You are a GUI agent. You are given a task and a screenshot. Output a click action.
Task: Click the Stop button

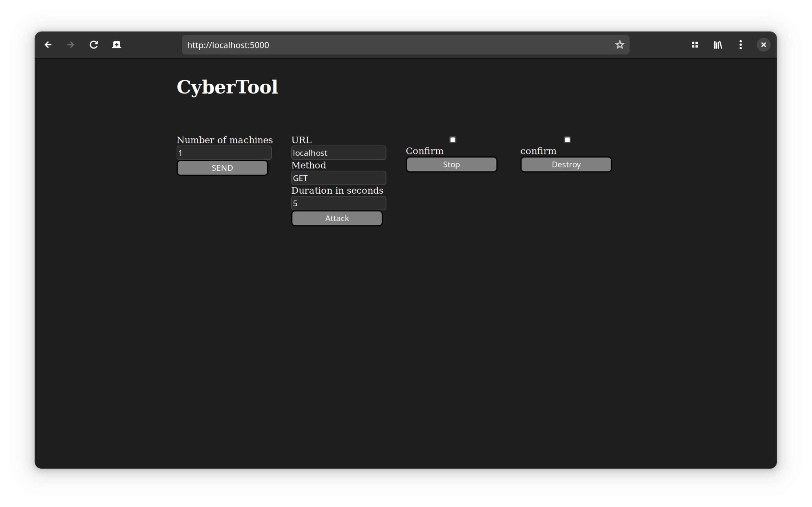pyautogui.click(x=451, y=165)
